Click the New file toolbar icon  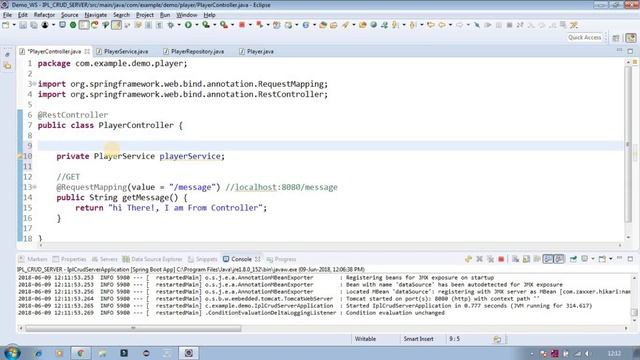click(x=6, y=25)
